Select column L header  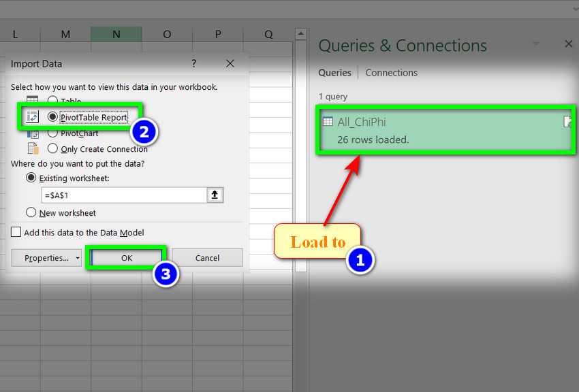(16, 34)
